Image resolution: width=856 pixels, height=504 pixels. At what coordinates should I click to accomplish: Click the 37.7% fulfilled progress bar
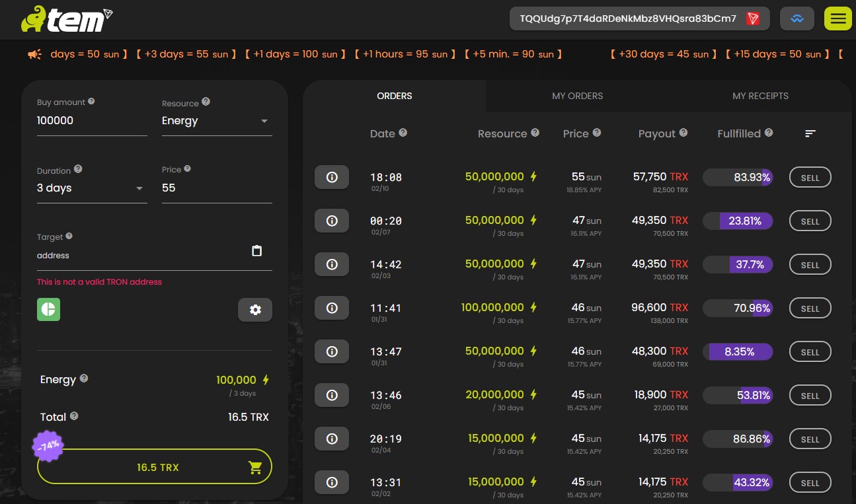(x=738, y=264)
